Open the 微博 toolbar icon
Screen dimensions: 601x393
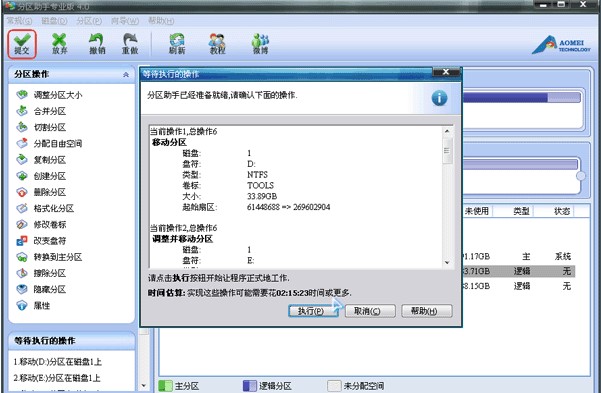(261, 44)
